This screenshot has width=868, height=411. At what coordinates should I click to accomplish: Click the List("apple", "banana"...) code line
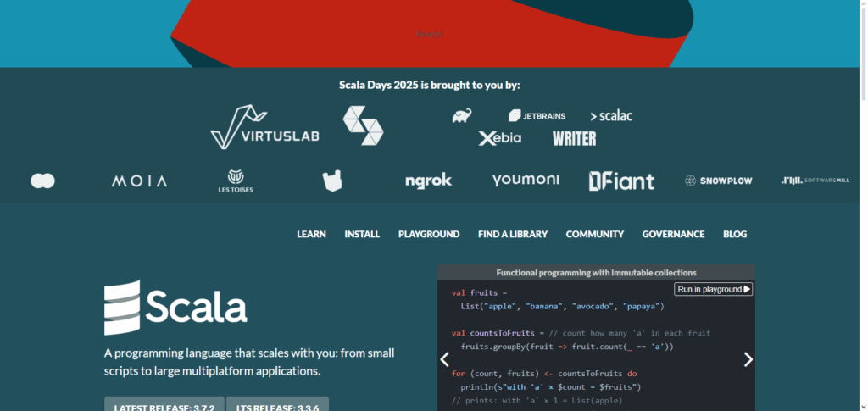click(x=562, y=306)
